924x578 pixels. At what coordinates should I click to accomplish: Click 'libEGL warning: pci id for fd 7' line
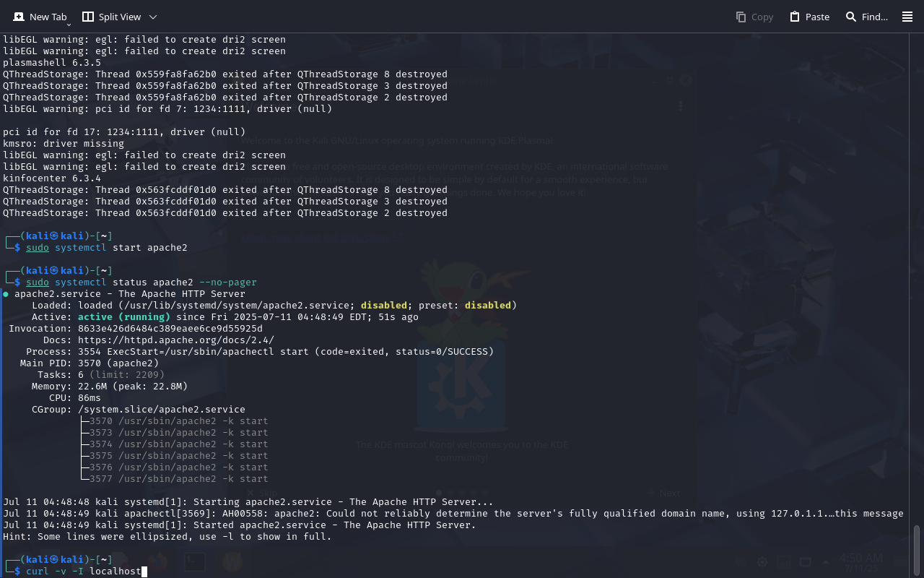167,109
